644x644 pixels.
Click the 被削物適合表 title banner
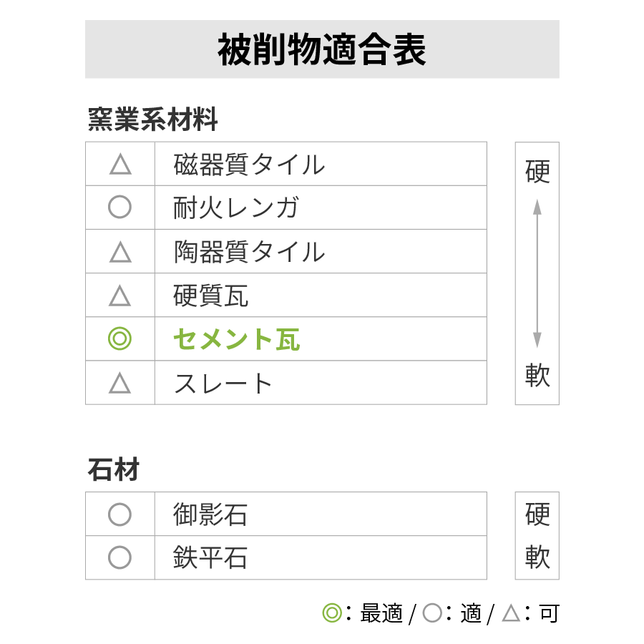click(x=322, y=49)
